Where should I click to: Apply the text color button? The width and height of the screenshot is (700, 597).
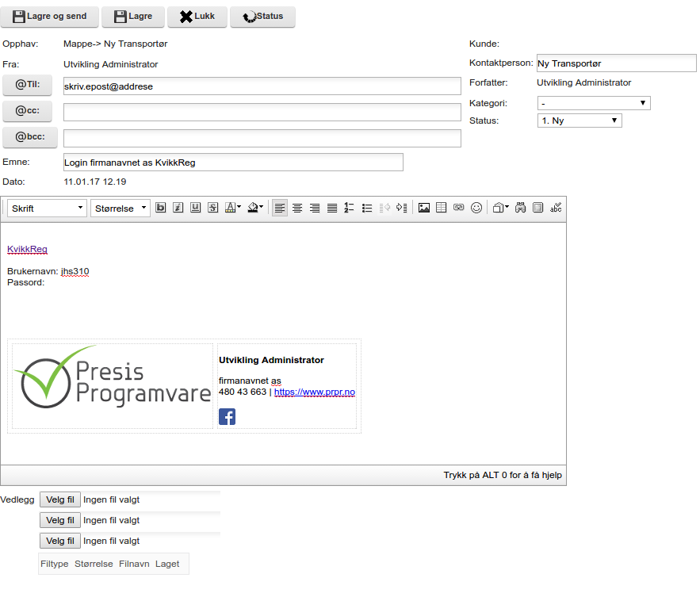click(x=231, y=208)
